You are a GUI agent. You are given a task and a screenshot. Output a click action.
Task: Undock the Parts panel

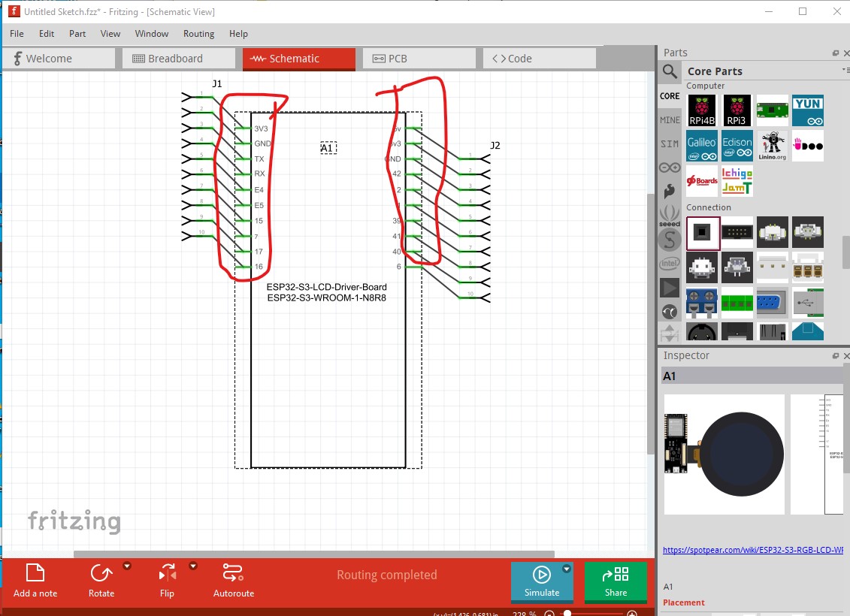pyautogui.click(x=836, y=53)
